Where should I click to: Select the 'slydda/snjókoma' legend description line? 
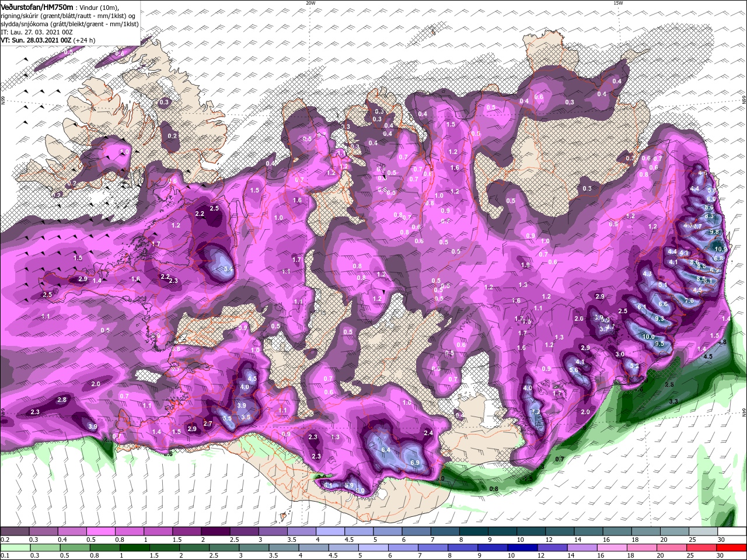pyautogui.click(x=69, y=24)
